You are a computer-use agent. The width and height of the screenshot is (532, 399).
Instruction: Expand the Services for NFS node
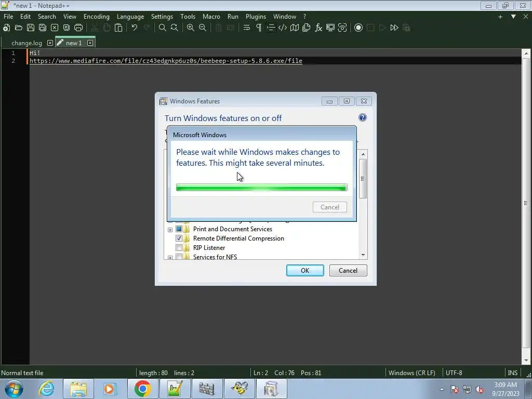170,258
